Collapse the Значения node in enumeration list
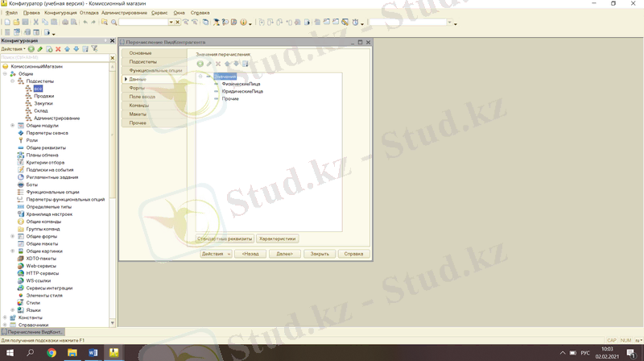644x361 pixels. click(x=200, y=77)
